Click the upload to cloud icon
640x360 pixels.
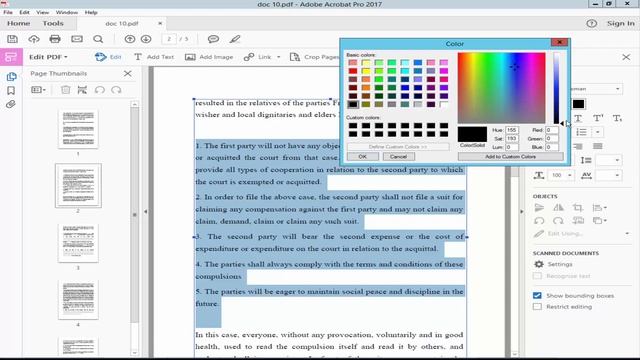pyautogui.click(x=34, y=39)
